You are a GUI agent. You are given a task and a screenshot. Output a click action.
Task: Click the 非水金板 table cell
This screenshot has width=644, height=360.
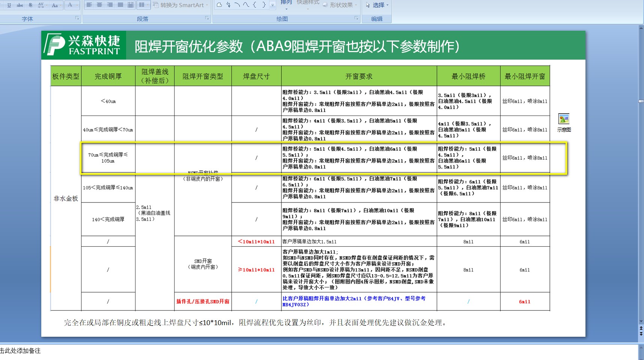pyautogui.click(x=66, y=198)
